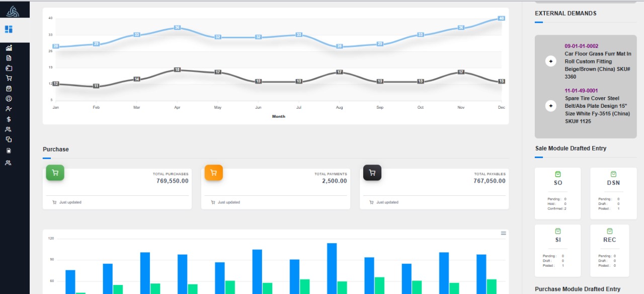Screen dimensions: 644x294
Task: Click the orange cart icon on Total Payments
Action: point(213,173)
